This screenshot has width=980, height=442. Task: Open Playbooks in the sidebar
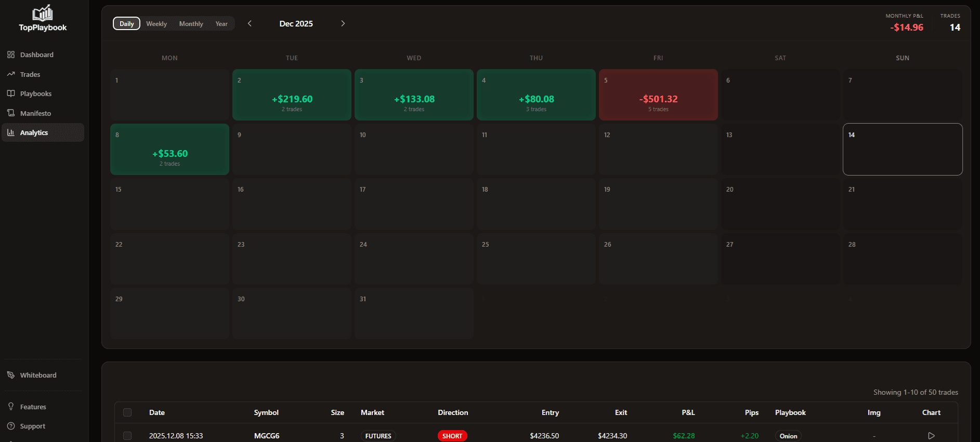[x=43, y=93]
